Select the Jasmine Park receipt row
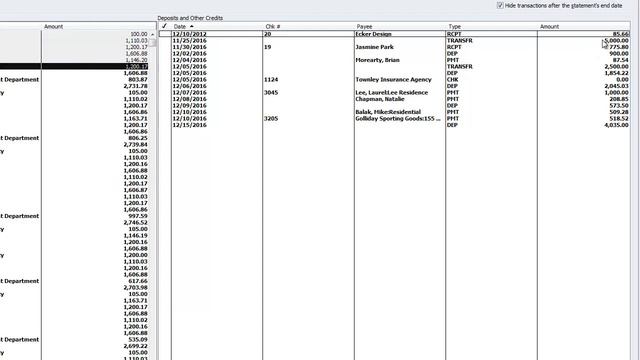The image size is (640, 360). pos(394,47)
